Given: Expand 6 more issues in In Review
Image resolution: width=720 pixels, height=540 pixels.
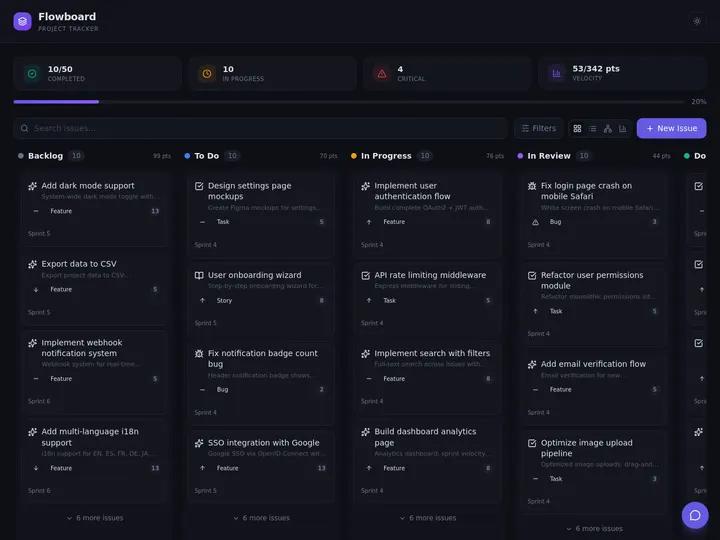Looking at the screenshot, I should tap(595, 529).
